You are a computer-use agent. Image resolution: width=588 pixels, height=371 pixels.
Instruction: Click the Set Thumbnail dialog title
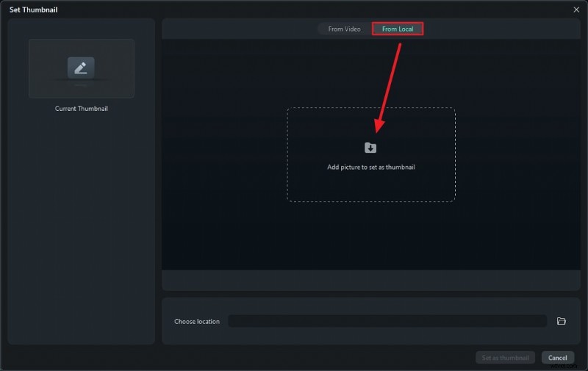(33, 10)
